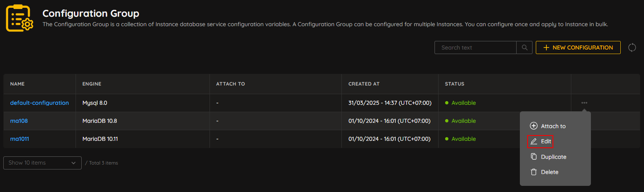
Task: Click the Attach to plus icon
Action: pyautogui.click(x=533, y=126)
